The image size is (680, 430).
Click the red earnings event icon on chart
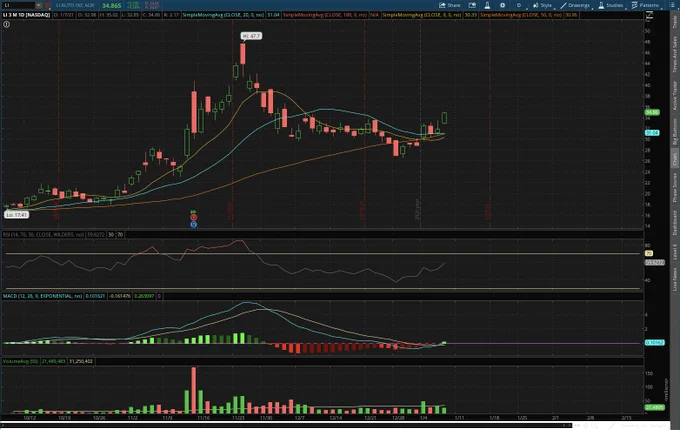point(193,218)
